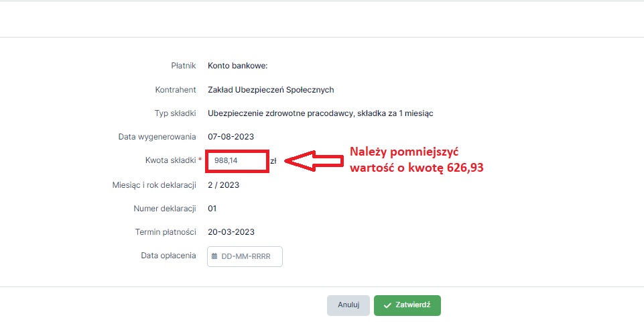This screenshot has width=644, height=324.
Task: Click the declaration number 01
Action: (x=212, y=209)
